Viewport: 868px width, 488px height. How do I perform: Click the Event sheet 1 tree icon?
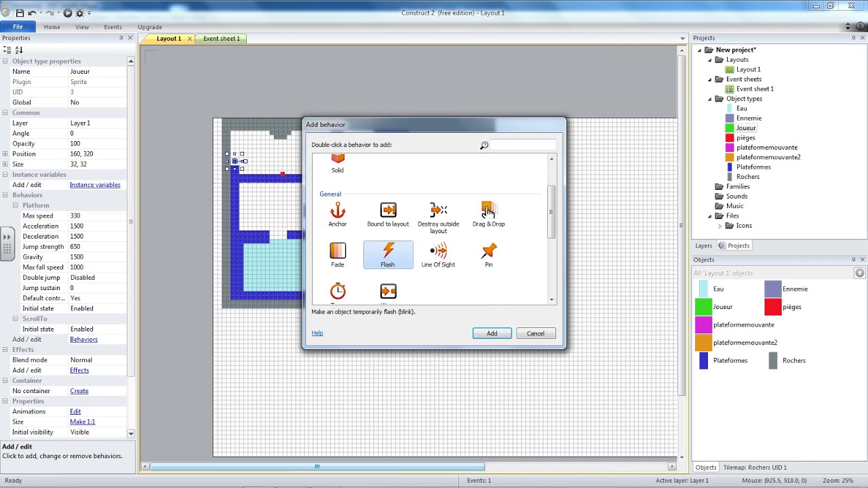pos(730,89)
